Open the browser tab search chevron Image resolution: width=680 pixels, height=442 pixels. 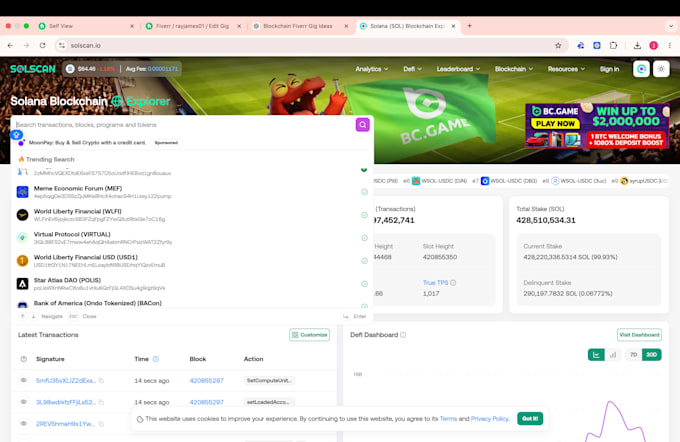point(670,26)
